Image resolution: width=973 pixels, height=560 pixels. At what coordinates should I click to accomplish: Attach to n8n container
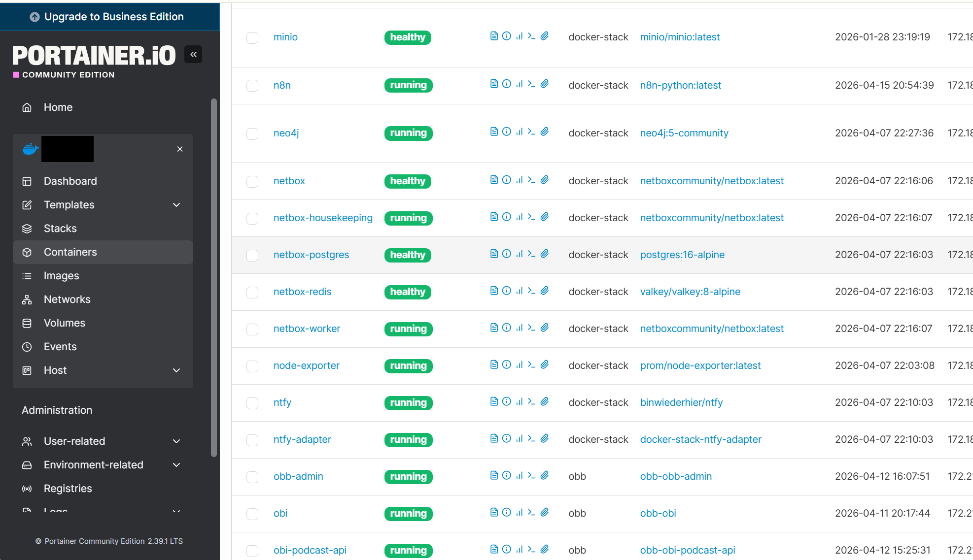(545, 84)
